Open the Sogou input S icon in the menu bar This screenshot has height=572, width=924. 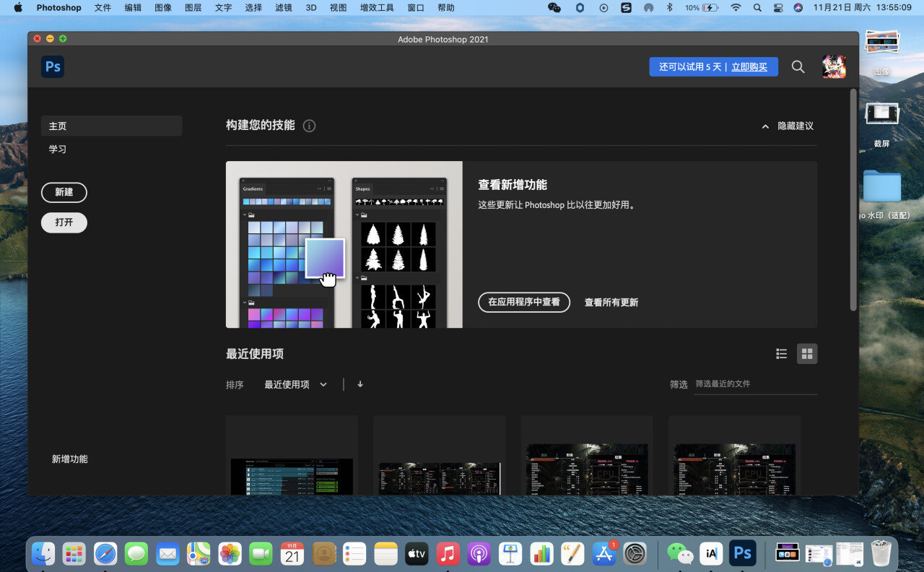[x=626, y=7]
